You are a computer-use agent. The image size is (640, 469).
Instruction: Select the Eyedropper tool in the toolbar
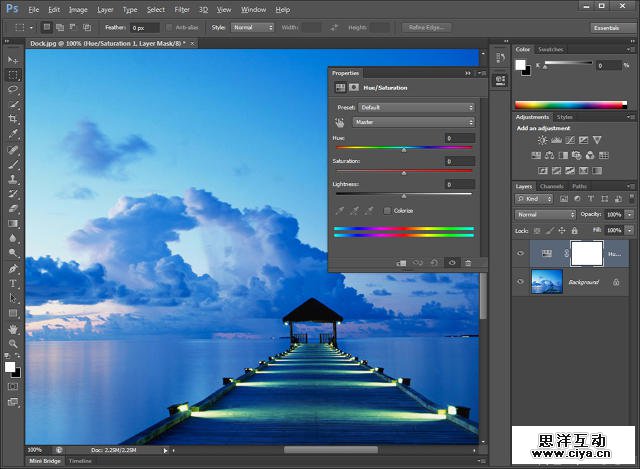[14, 133]
